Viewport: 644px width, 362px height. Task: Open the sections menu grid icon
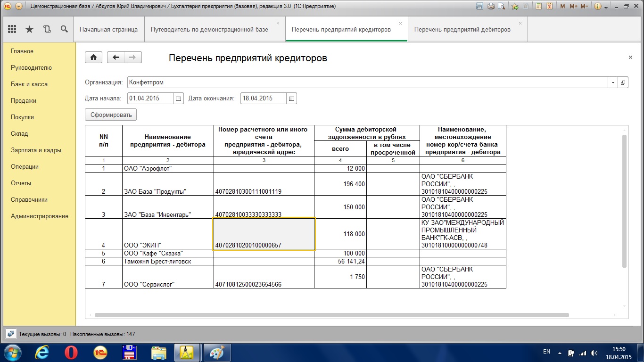click(x=12, y=29)
